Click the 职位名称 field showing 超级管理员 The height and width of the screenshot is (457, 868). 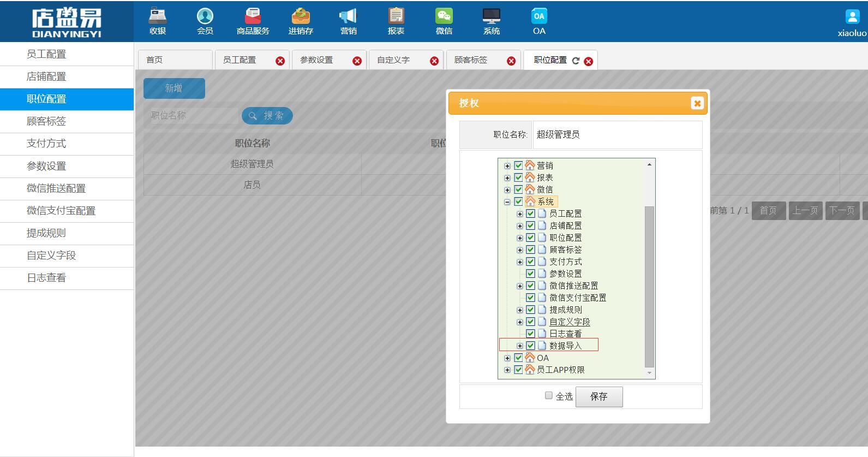click(617, 134)
